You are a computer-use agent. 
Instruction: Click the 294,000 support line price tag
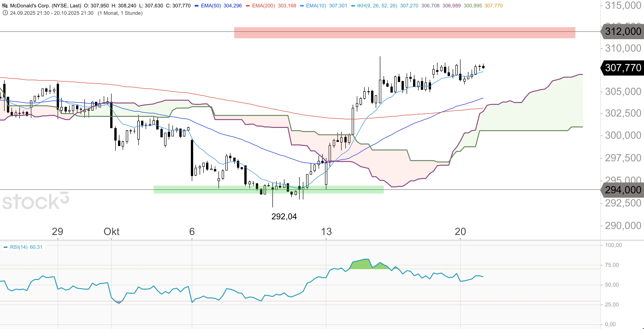(623, 190)
